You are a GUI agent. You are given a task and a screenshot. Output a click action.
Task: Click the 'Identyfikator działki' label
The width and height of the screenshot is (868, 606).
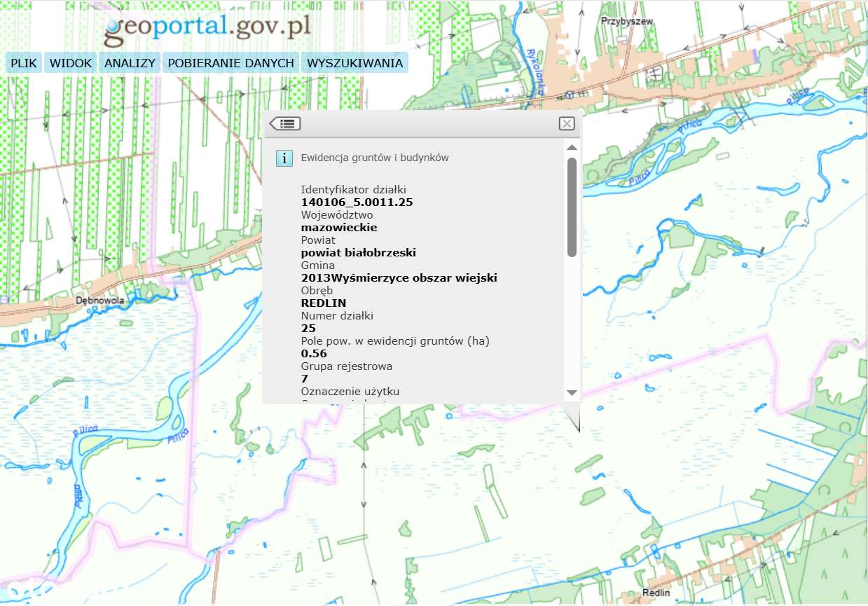pyautogui.click(x=354, y=189)
